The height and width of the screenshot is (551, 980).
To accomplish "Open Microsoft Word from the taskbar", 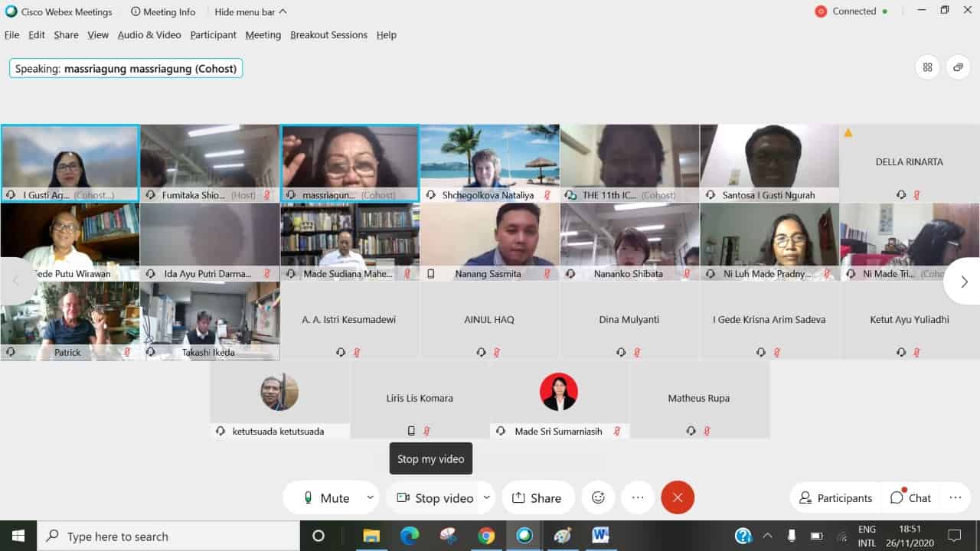I will (x=600, y=536).
